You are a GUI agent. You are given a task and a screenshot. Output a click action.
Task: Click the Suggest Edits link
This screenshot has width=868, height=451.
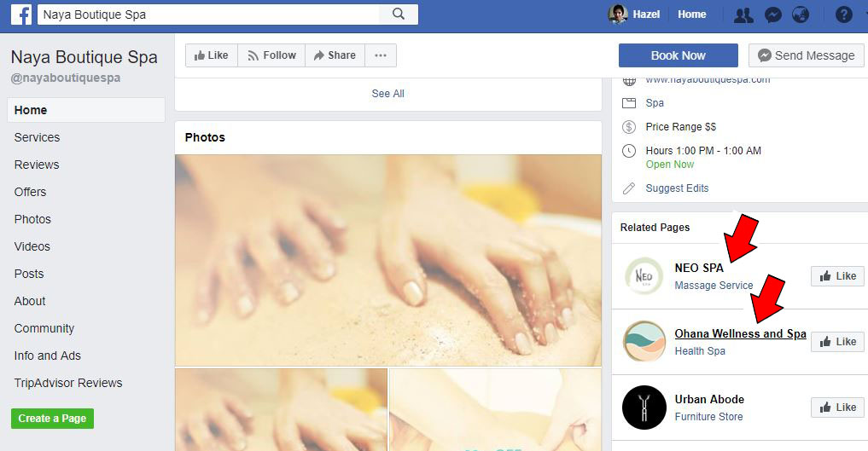point(677,188)
